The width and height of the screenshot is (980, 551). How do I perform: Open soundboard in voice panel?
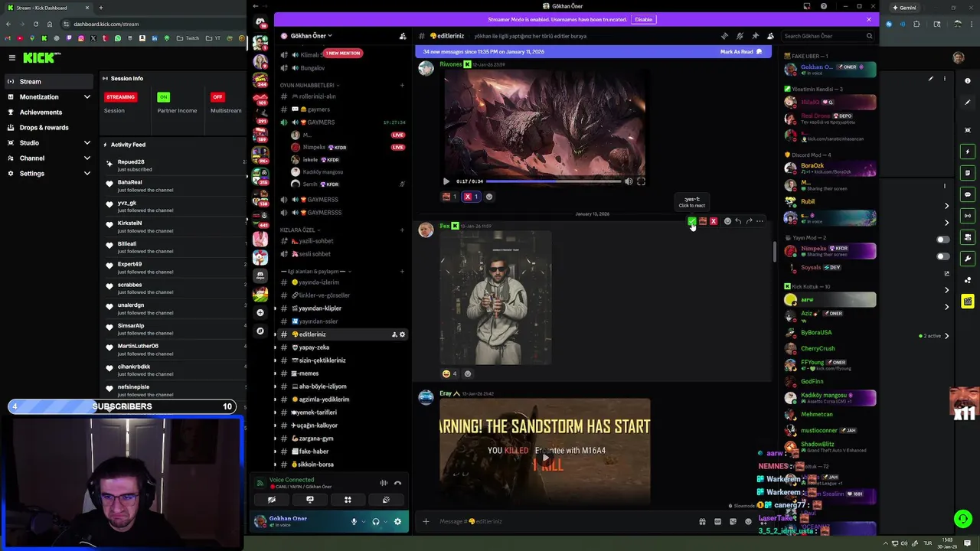(386, 500)
